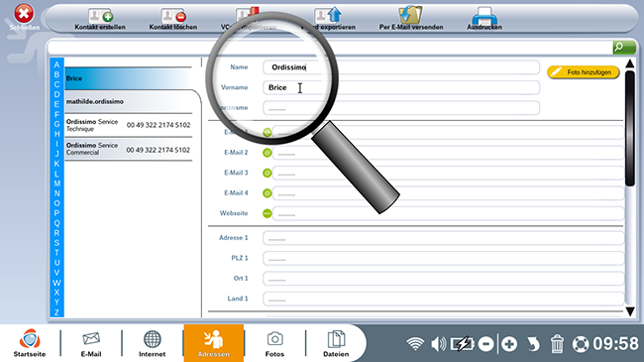Image resolution: width=644 pixels, height=362 pixels.
Task: Jump to letter D in index
Action: pos(56,94)
